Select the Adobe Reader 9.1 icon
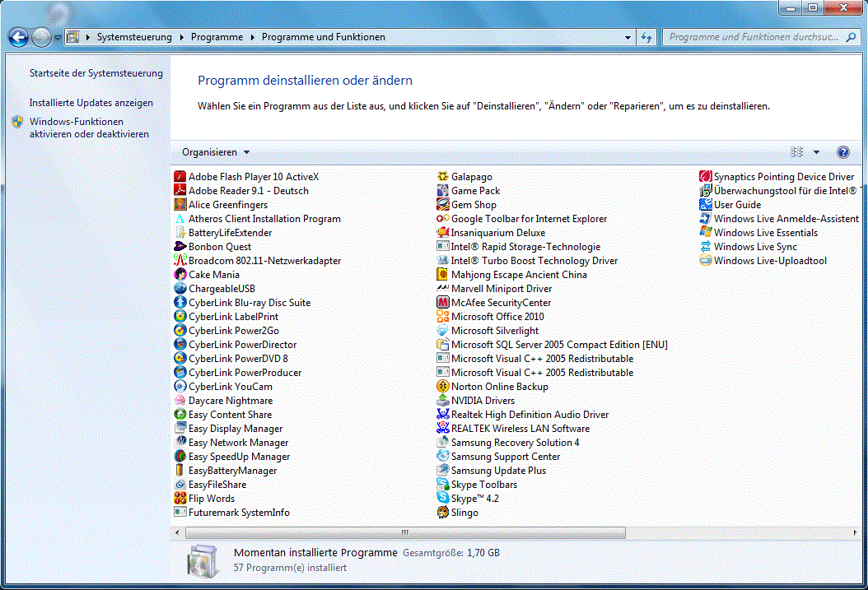This screenshot has height=590, width=868. click(180, 190)
